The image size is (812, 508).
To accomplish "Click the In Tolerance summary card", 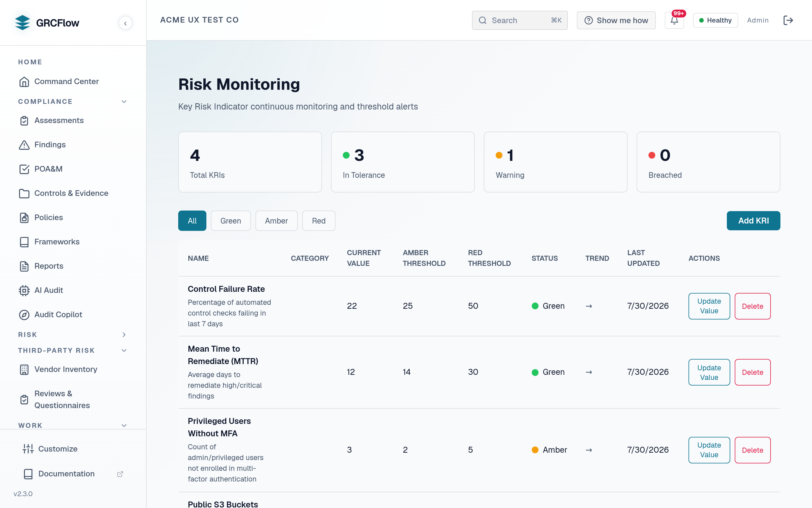I will coord(403,162).
